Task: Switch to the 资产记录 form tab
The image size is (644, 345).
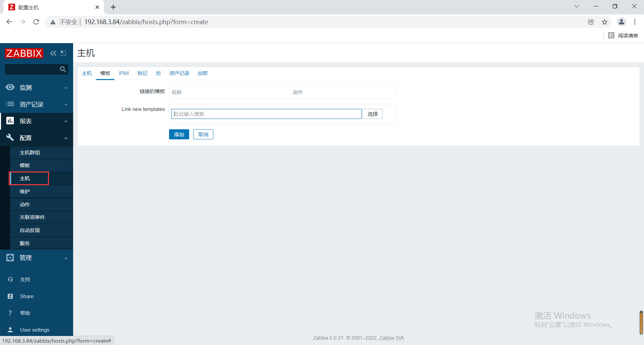Action: click(179, 73)
